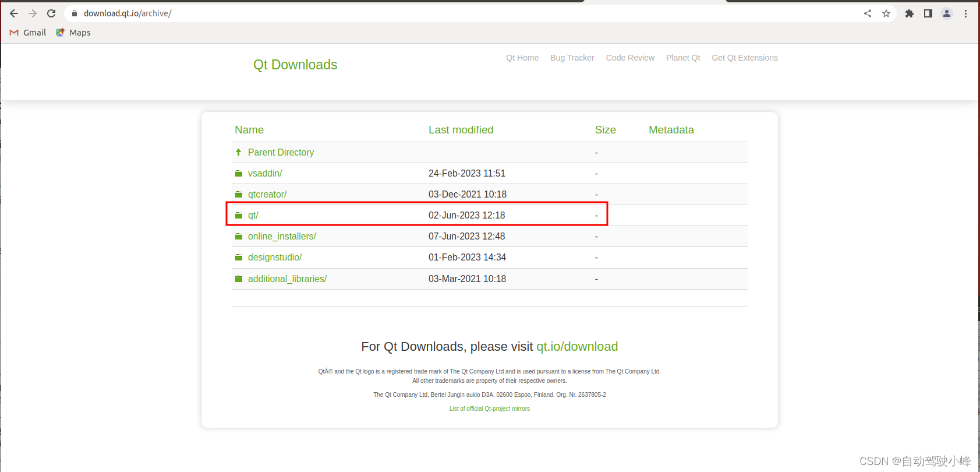This screenshot has height=472, width=980.
Task: Click the folder icon next to vsaddin/
Action: (x=239, y=173)
